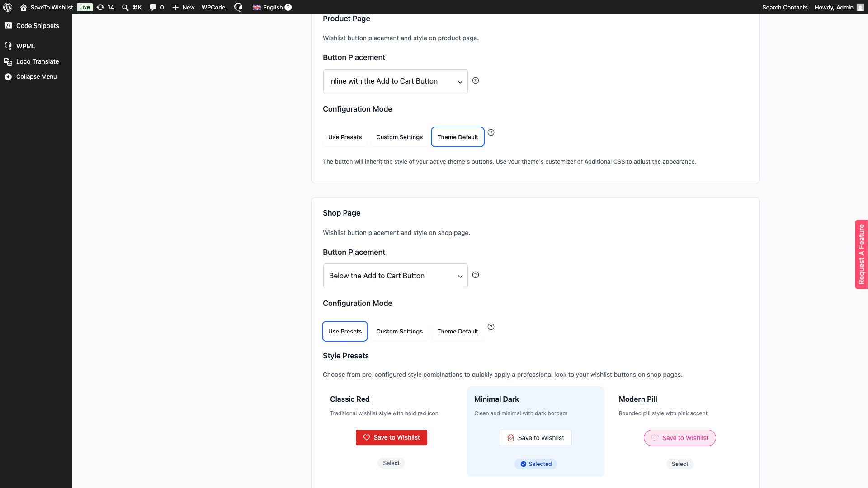
Task: Click the 'Shop Page' section heading
Action: coord(341,213)
